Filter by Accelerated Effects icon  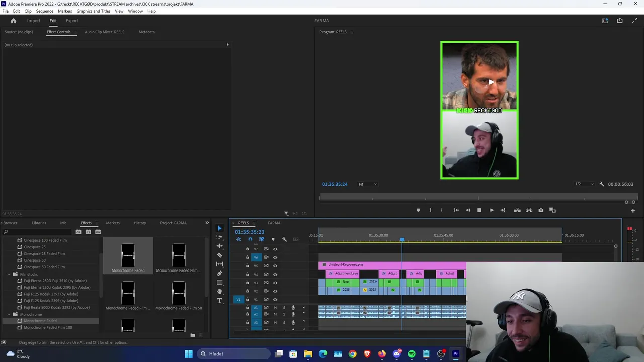coord(78,232)
